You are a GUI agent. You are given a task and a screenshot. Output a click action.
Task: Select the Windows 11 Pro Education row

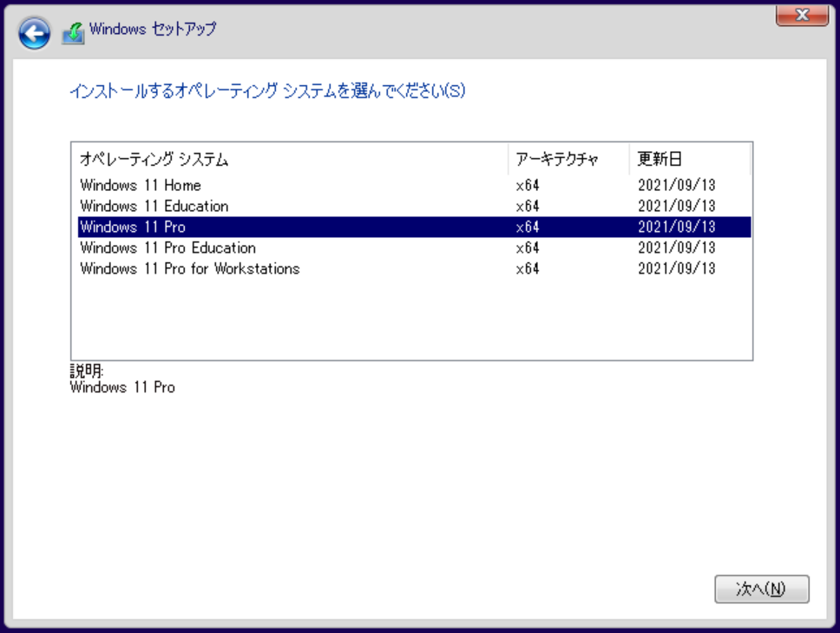point(414,248)
